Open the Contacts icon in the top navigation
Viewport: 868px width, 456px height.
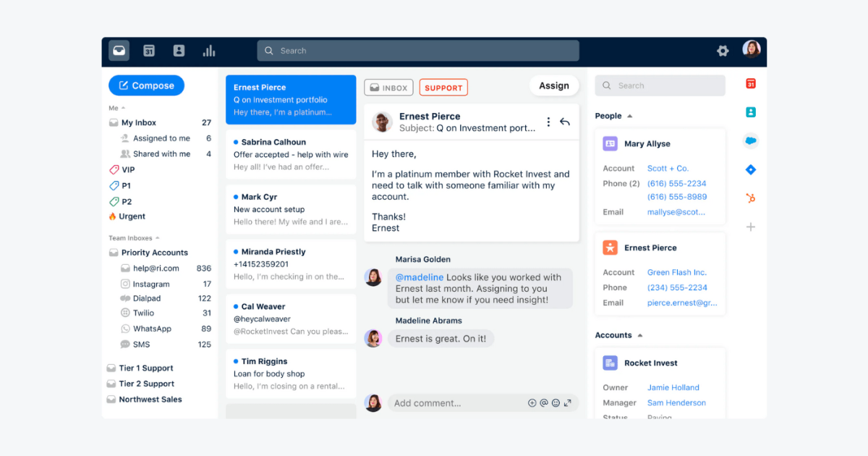point(179,51)
